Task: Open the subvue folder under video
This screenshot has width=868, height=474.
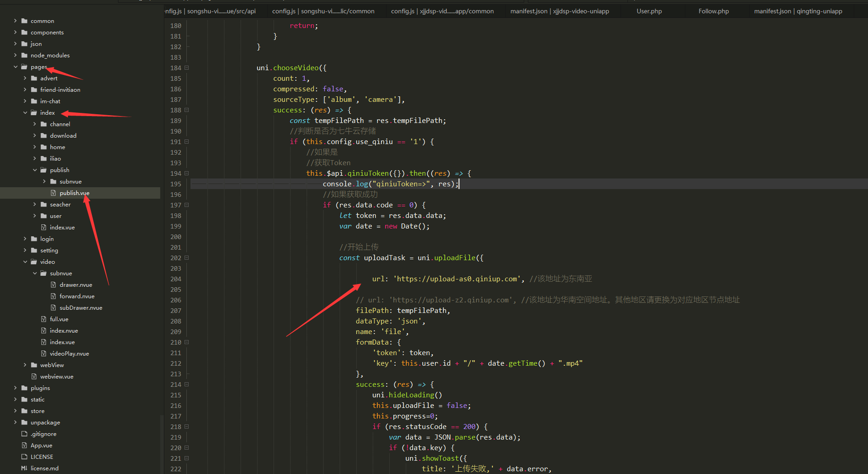Action: tap(61, 273)
